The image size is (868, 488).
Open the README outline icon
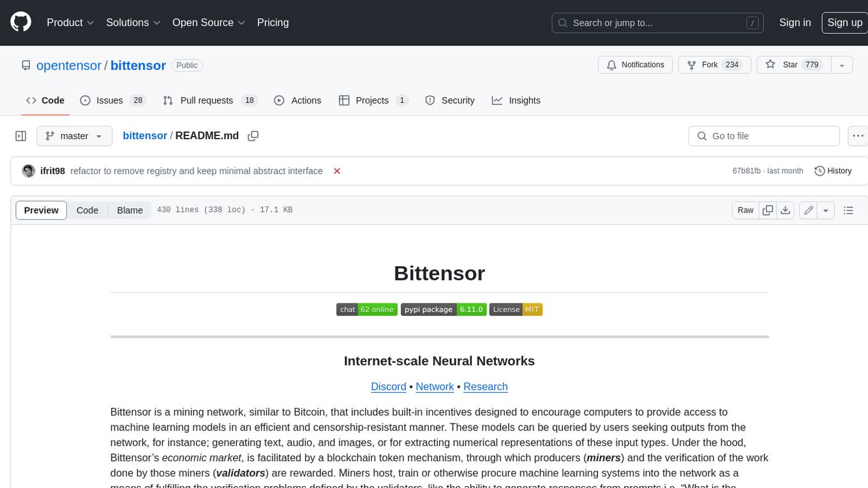point(848,210)
